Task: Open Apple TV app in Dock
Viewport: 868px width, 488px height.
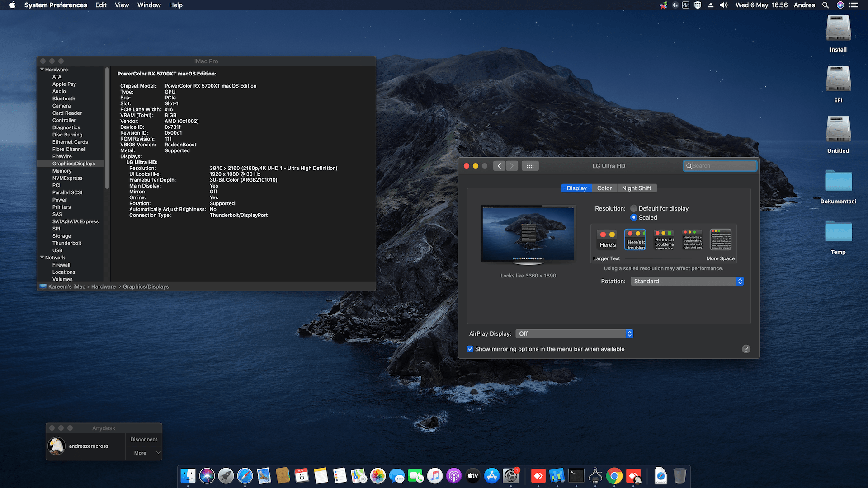Action: [473, 476]
